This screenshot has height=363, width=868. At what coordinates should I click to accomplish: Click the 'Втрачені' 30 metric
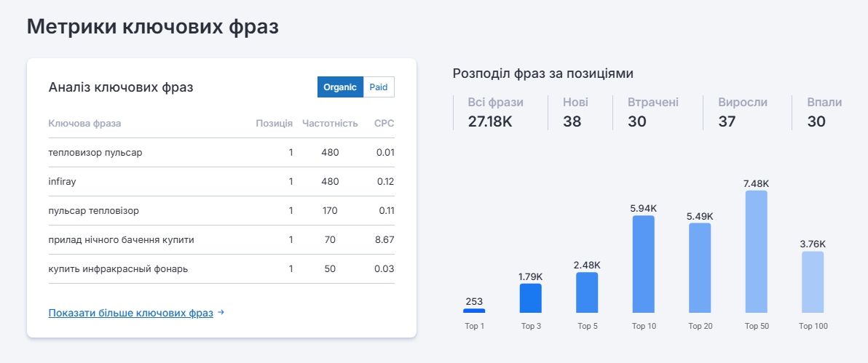click(x=652, y=112)
